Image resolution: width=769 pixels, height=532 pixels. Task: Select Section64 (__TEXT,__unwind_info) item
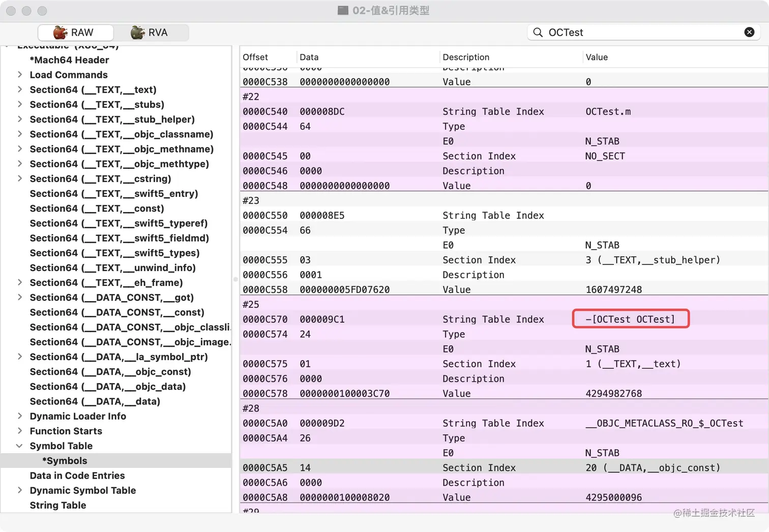112,268
